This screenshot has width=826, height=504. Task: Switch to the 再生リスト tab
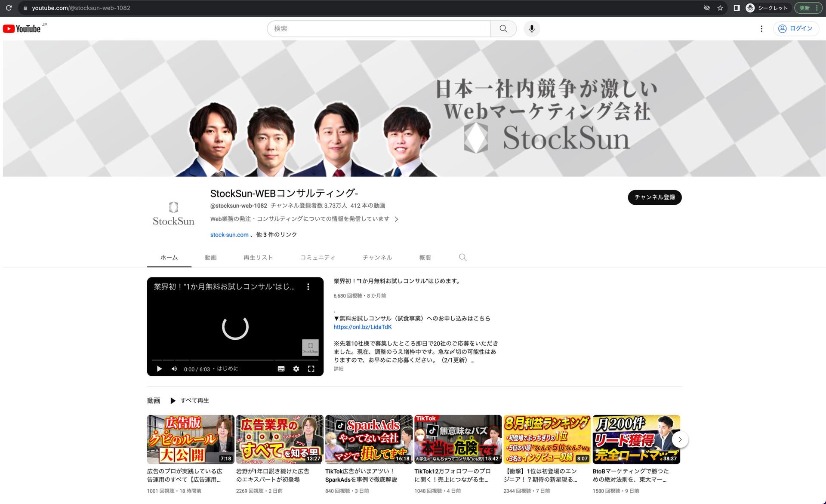click(x=258, y=258)
